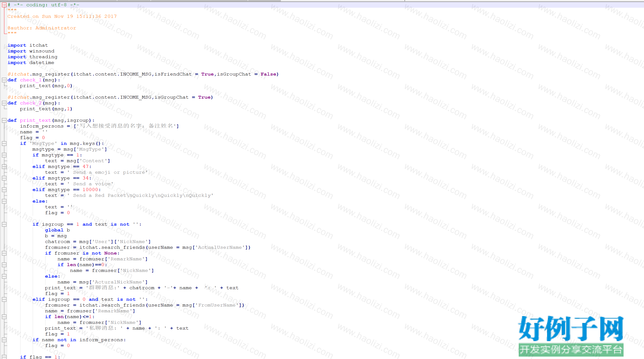The height and width of the screenshot is (359, 644).
Task: Place cursor on 'import itchat' line
Action: [x=27, y=45]
